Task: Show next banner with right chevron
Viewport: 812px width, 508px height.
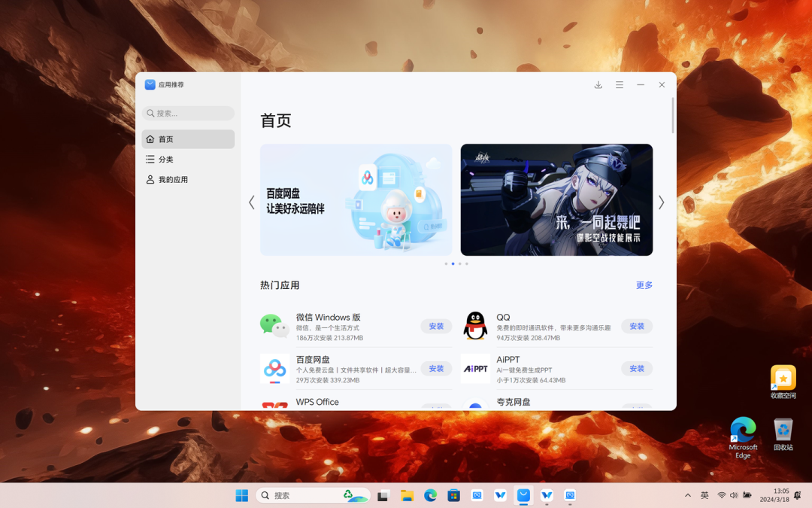Action: coord(662,202)
